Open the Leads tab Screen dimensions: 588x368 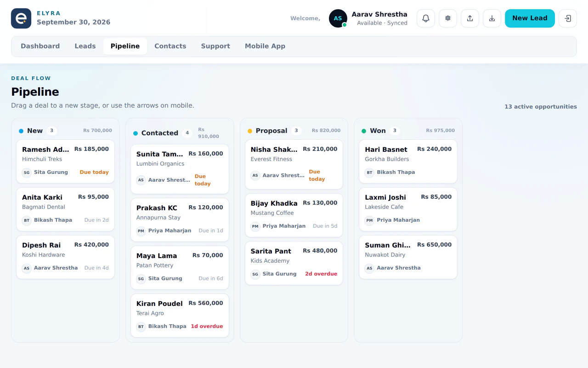click(85, 46)
